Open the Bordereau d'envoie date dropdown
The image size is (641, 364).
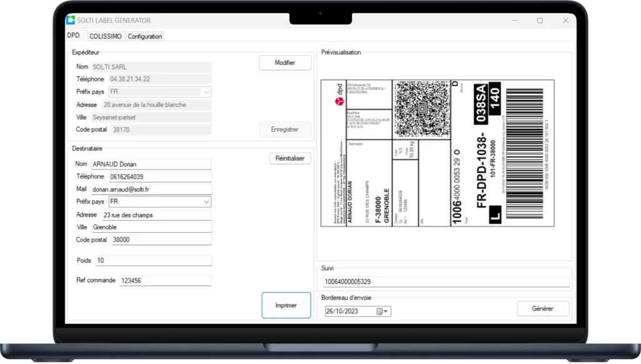(x=387, y=311)
